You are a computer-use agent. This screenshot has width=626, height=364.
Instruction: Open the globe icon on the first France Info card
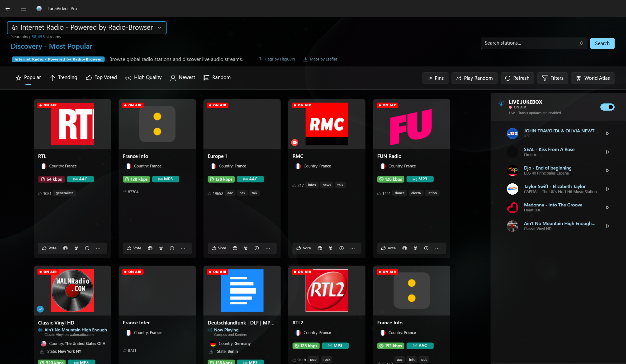click(x=150, y=248)
